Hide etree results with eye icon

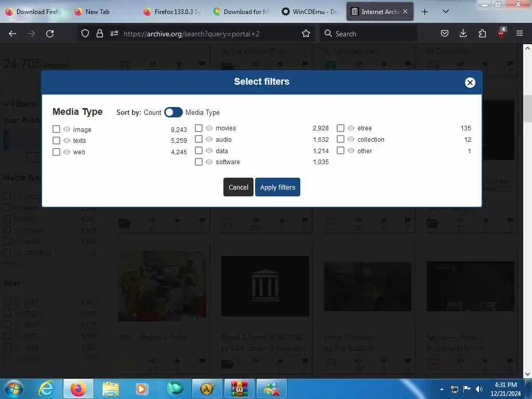coord(351,128)
